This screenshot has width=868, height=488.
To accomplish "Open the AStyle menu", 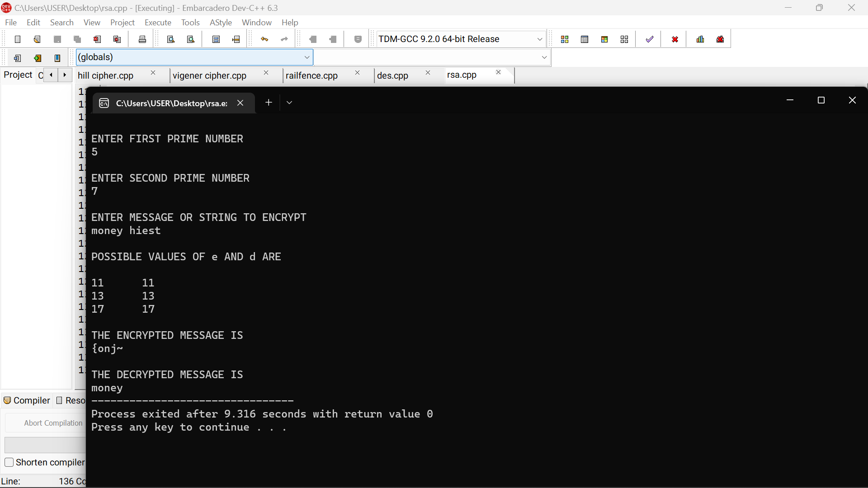I will (221, 22).
